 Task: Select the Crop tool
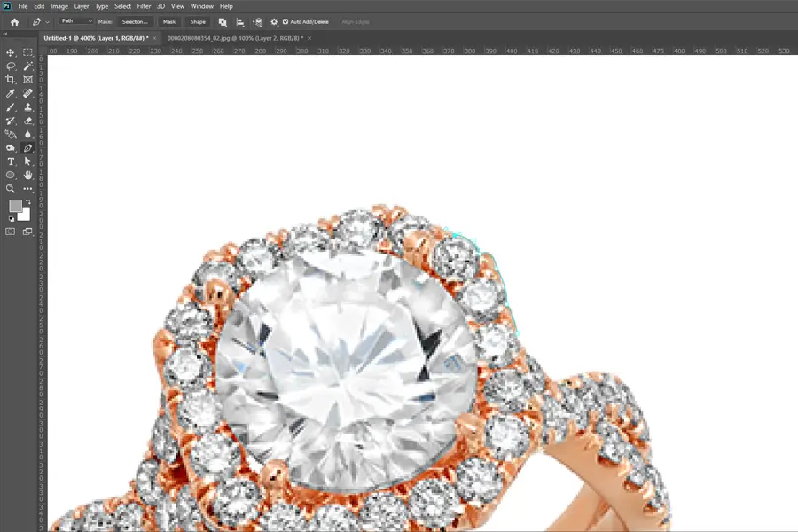point(10,80)
